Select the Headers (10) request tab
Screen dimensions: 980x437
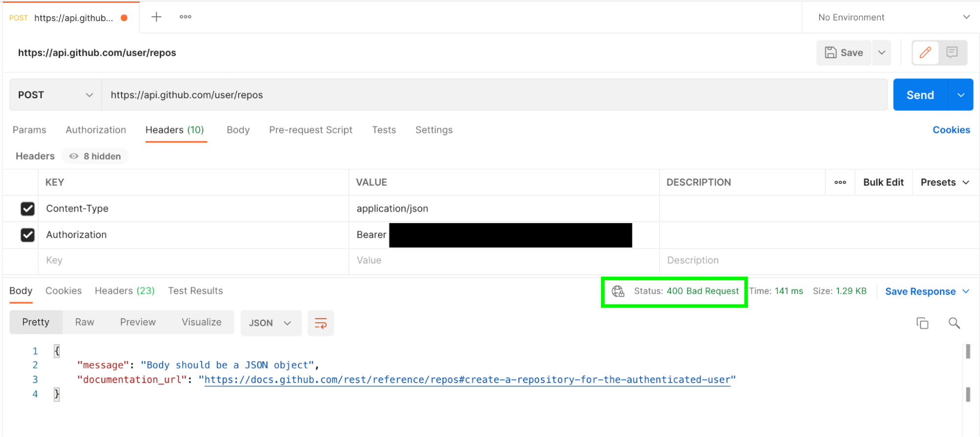(x=175, y=130)
